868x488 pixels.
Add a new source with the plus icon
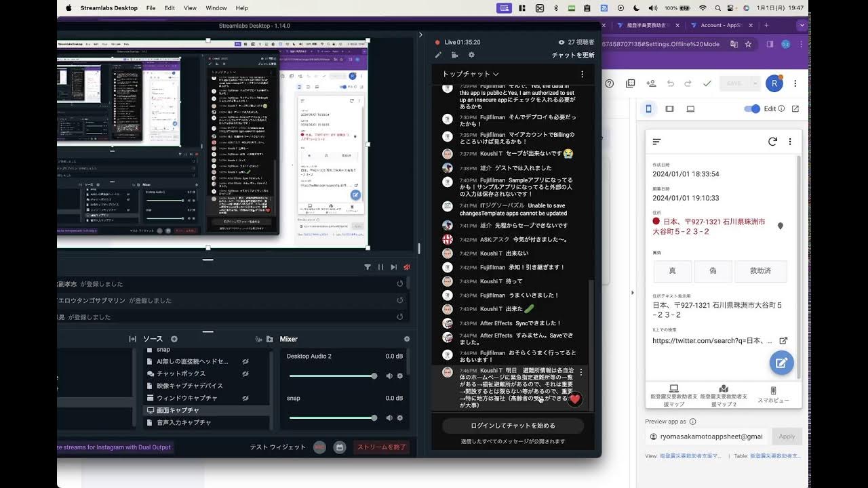coord(174,339)
